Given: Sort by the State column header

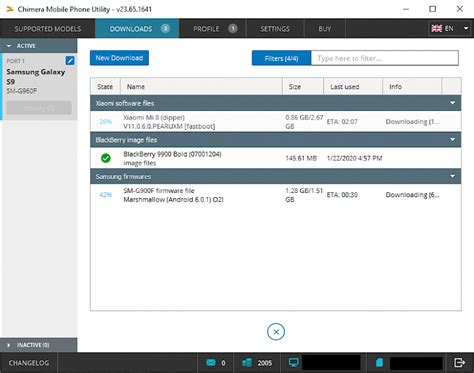Looking at the screenshot, I should pyautogui.click(x=105, y=87).
